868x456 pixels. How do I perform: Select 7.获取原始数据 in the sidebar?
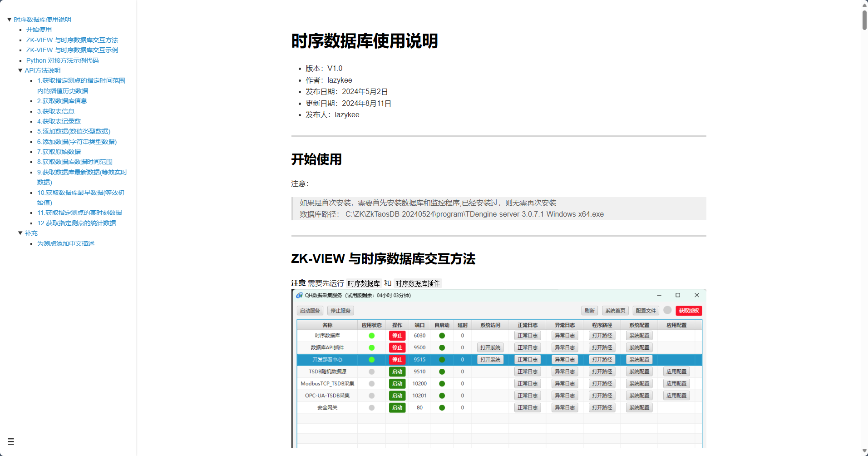(59, 151)
